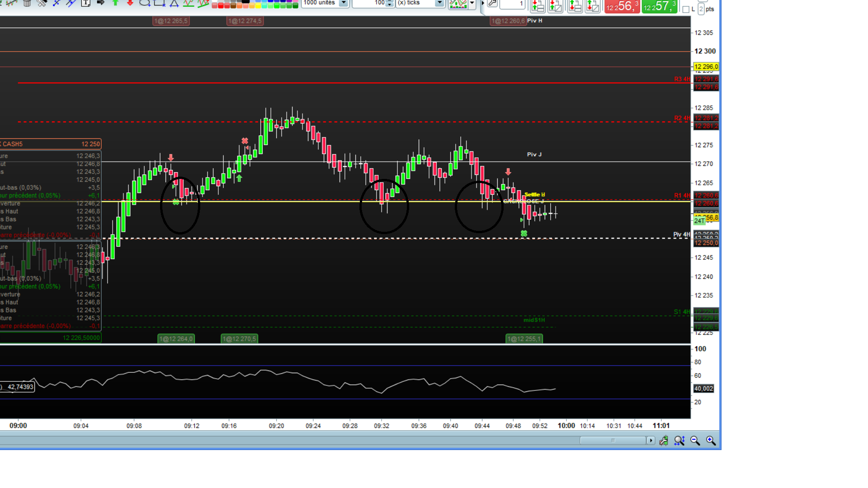
Task: Click the 1@12 274,5 order label
Action: 245,21
